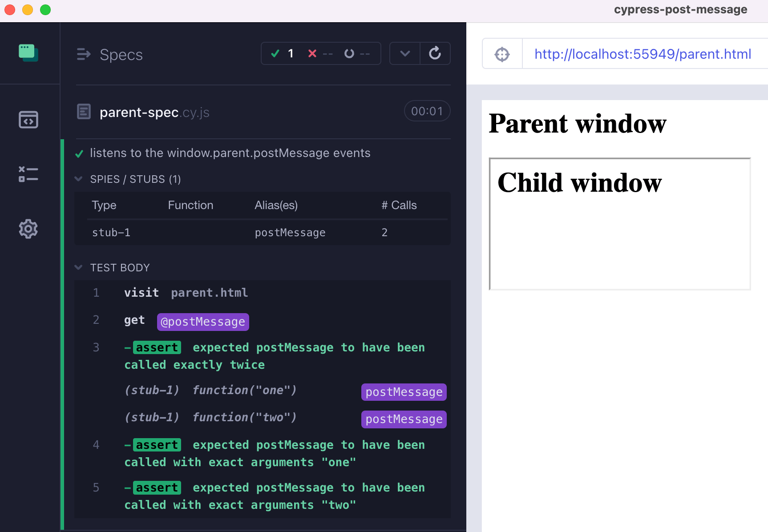Open the Specs panel from the sidebar
Image resolution: width=768 pixels, height=532 pixels.
pos(28,119)
